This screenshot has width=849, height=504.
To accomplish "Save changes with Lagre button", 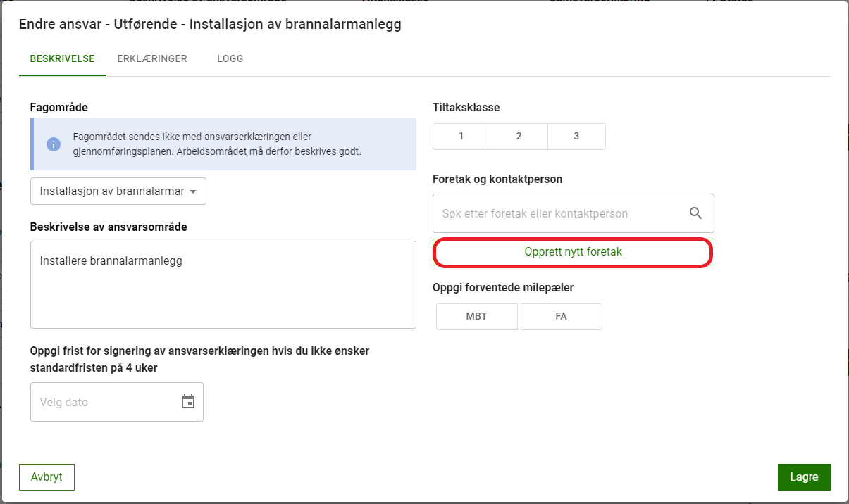I will pyautogui.click(x=803, y=477).
